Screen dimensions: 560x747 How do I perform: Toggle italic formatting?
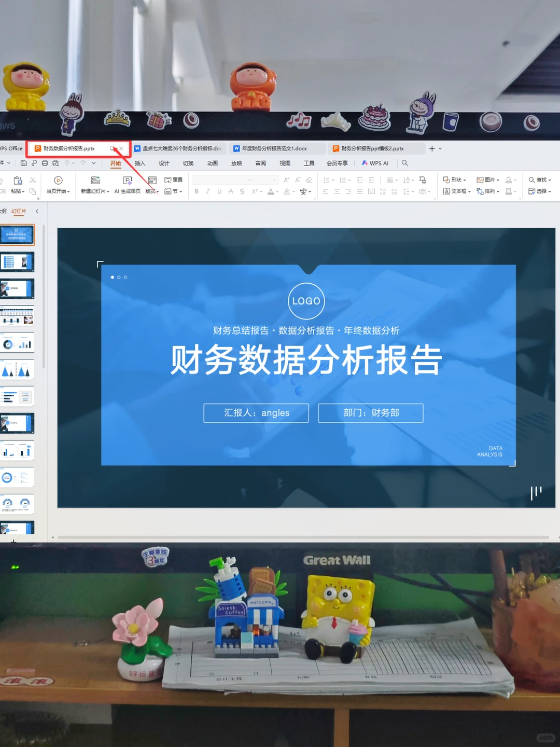tap(208, 191)
